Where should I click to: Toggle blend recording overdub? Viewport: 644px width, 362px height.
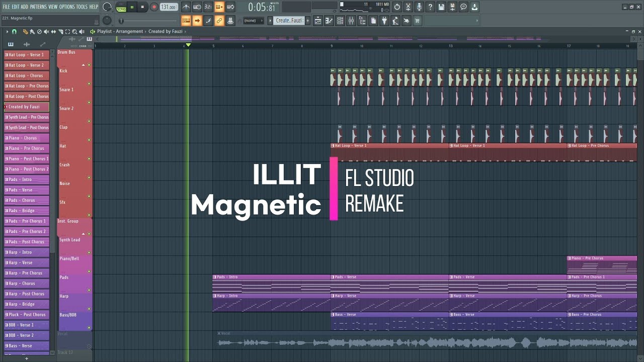[219, 7]
